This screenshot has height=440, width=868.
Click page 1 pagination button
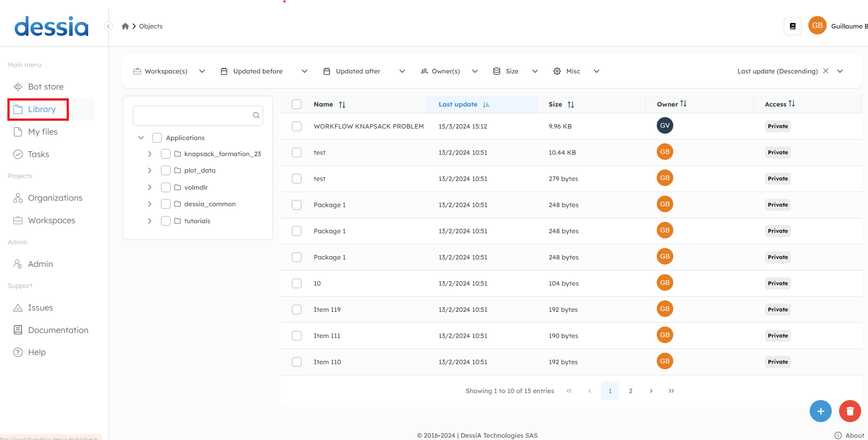coord(610,391)
